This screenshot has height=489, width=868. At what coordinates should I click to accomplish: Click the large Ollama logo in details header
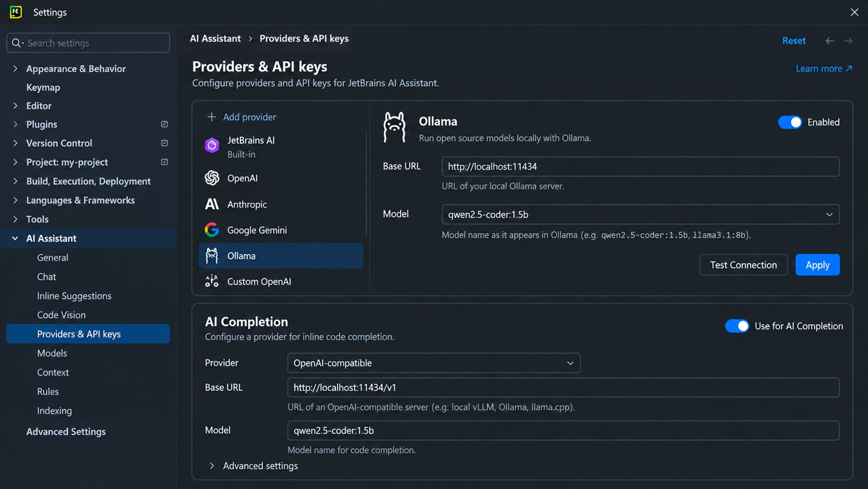394,128
